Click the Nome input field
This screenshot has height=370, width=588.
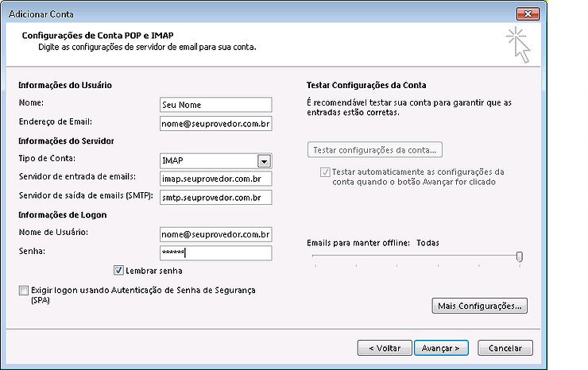[215, 105]
